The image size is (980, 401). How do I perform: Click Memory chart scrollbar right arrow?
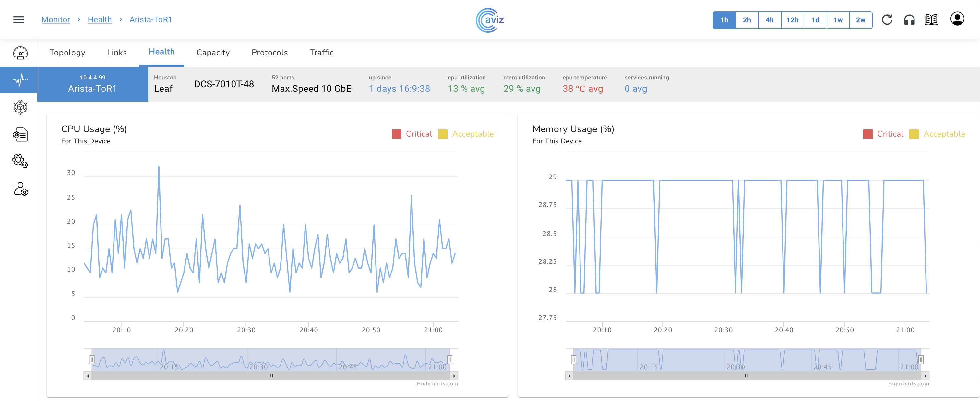(x=925, y=376)
